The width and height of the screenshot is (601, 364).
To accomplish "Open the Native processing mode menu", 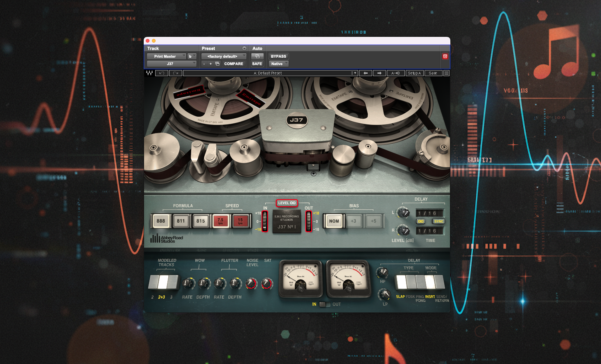I will (278, 63).
